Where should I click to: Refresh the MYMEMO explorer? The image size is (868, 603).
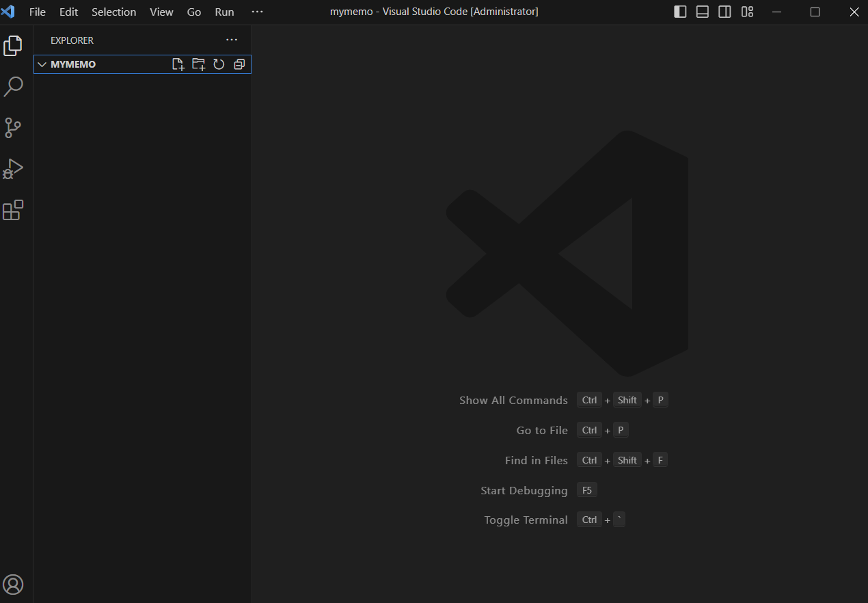point(219,64)
